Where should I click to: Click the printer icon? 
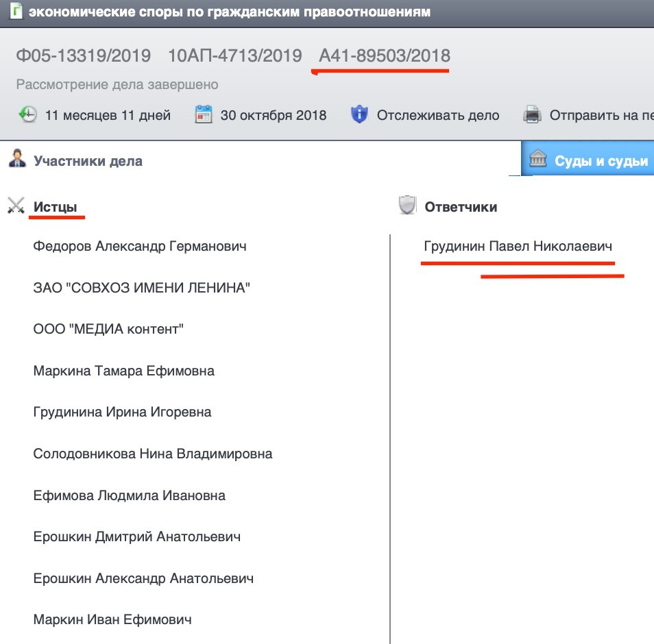533,114
